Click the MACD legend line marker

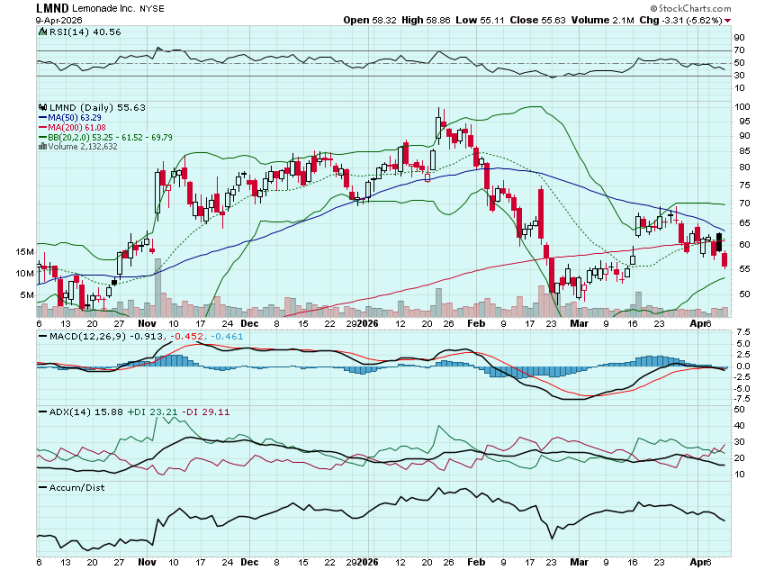coord(41,337)
